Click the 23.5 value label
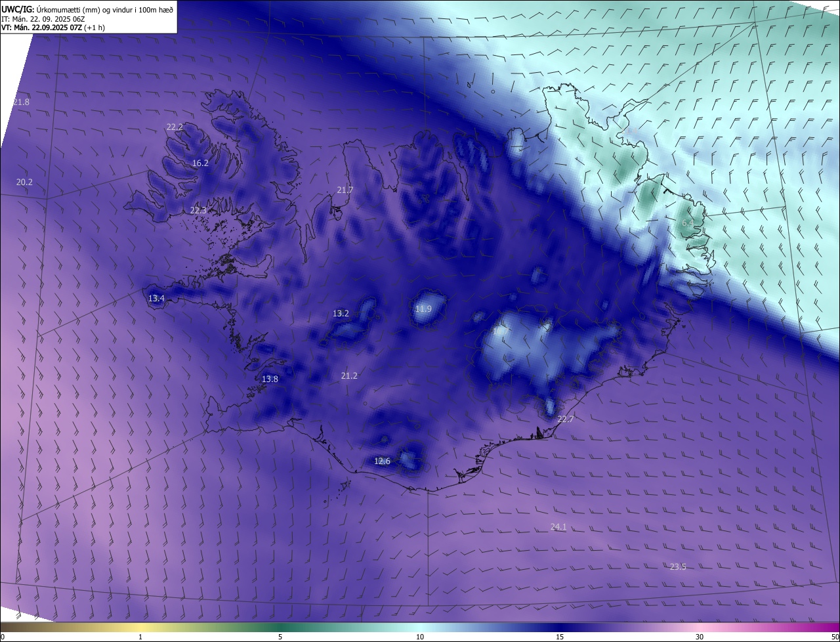This screenshot has width=840, height=642. coord(678,567)
